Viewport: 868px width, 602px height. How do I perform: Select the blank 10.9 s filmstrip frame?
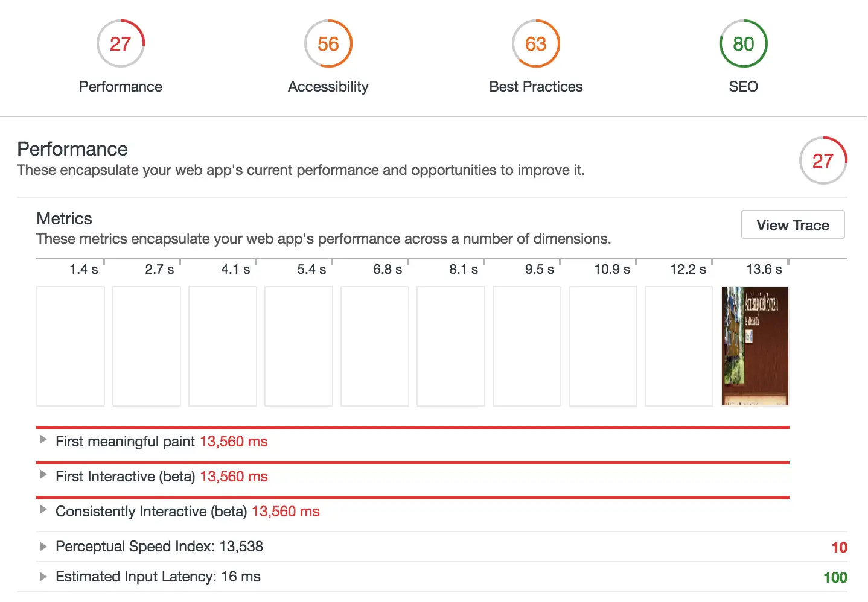(x=603, y=346)
